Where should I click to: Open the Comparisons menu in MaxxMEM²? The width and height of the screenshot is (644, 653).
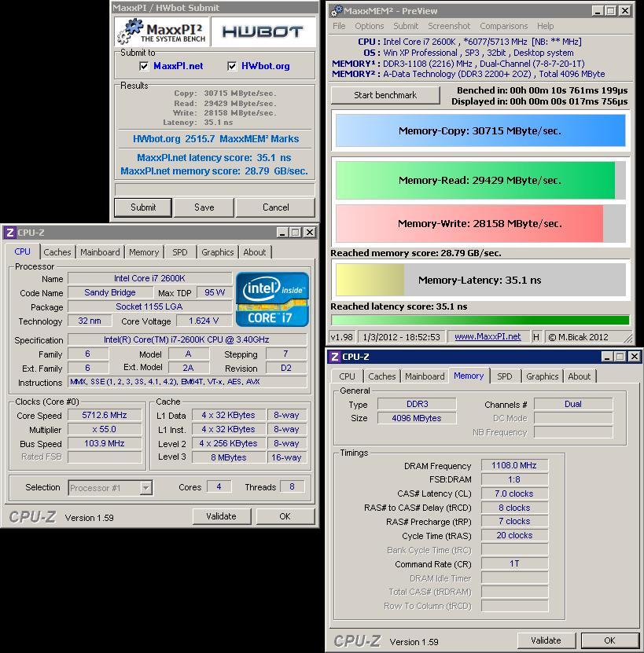tap(503, 26)
